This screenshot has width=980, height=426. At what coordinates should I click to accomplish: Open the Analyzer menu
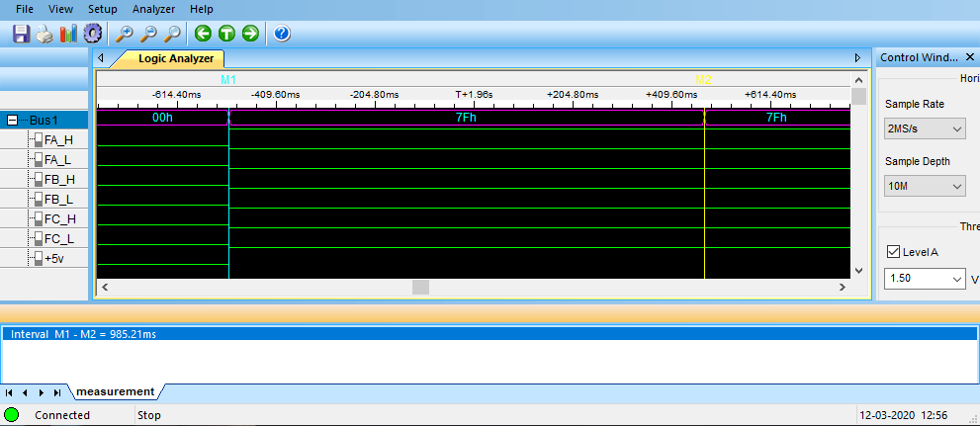coord(153,9)
